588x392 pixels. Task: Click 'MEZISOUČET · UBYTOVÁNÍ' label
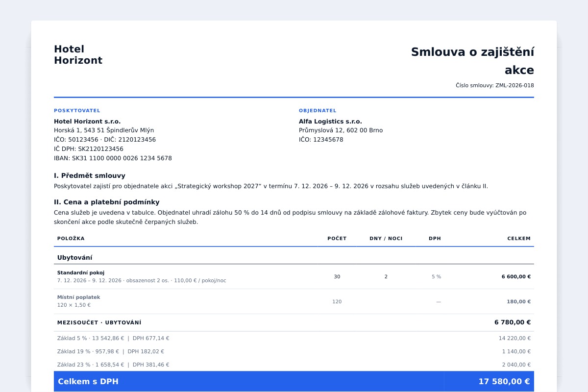pos(99,322)
